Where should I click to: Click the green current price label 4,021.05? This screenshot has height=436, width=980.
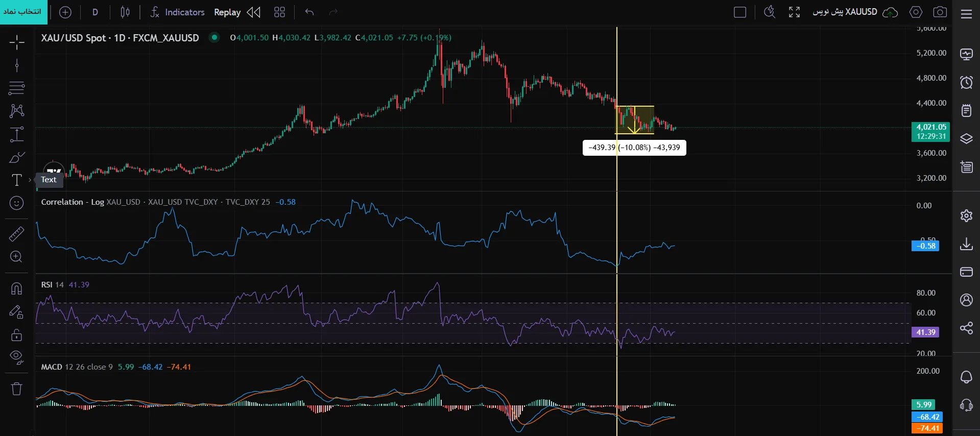tap(930, 131)
